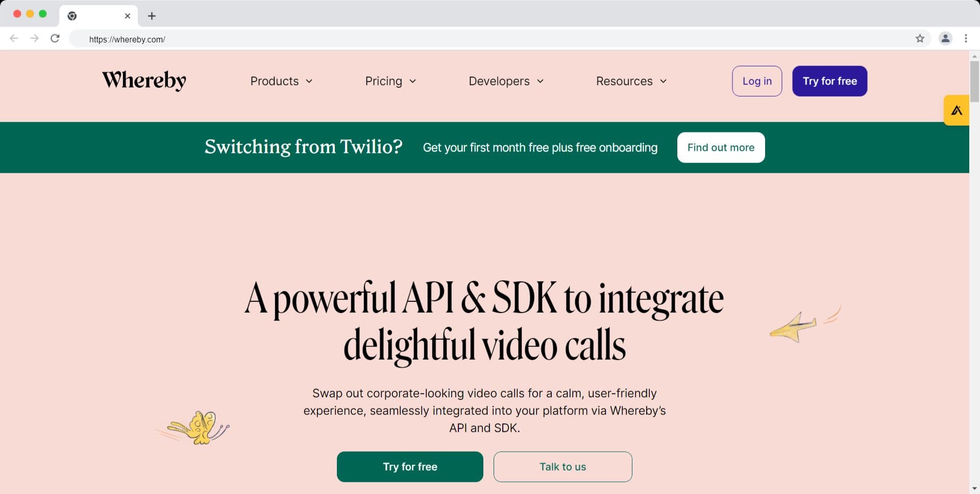The height and width of the screenshot is (494, 980).
Task: Click the yellow side widget icon
Action: [956, 110]
